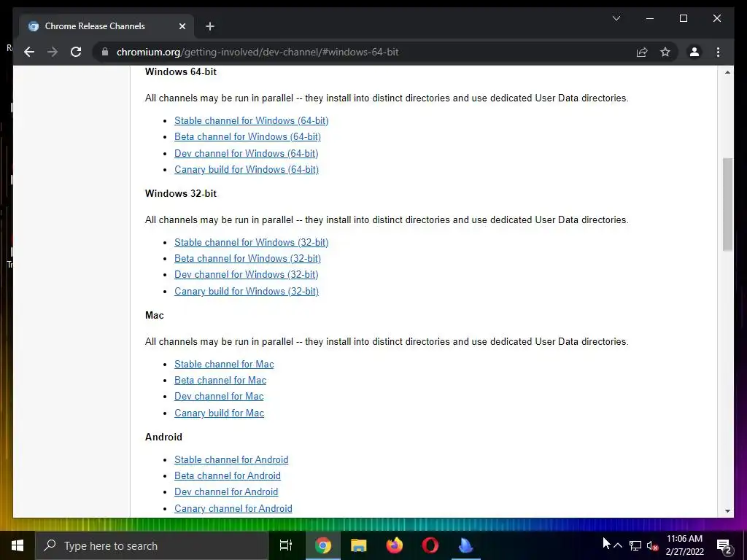Image resolution: width=747 pixels, height=560 pixels.
Task: Open Canary channel for Android link
Action: click(233, 508)
